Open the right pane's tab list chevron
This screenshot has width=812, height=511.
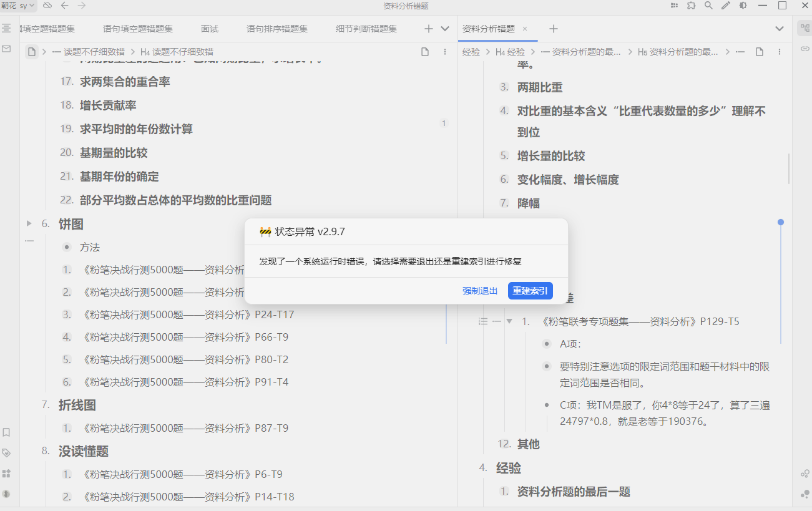pyautogui.click(x=780, y=29)
